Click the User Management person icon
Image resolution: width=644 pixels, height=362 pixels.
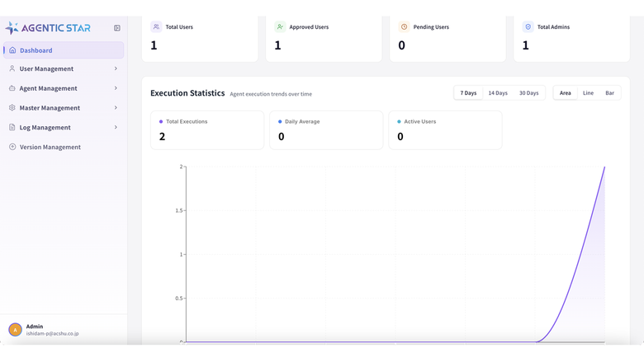click(x=12, y=68)
